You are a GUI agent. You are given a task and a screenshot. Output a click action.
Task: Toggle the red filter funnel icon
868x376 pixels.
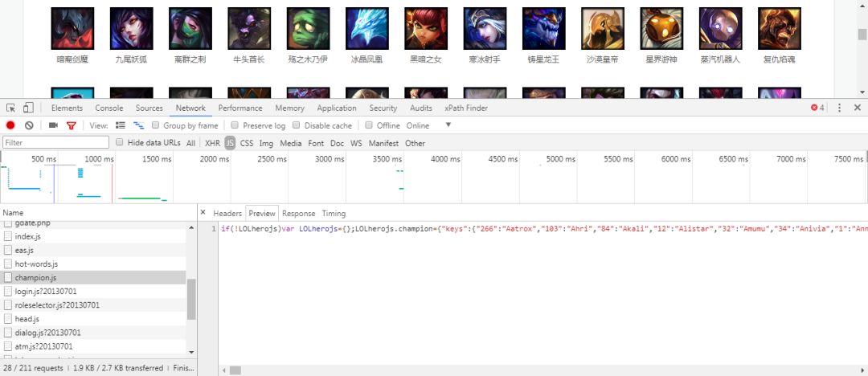tap(71, 125)
